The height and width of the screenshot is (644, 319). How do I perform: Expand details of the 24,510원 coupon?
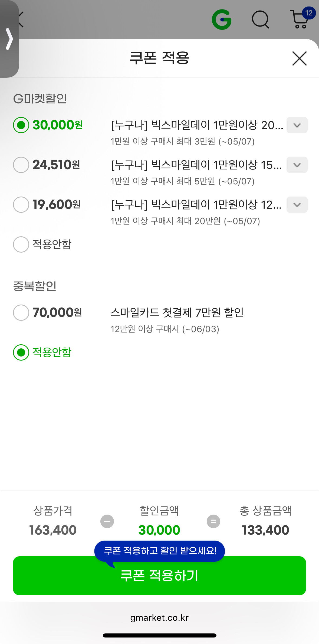(x=297, y=165)
